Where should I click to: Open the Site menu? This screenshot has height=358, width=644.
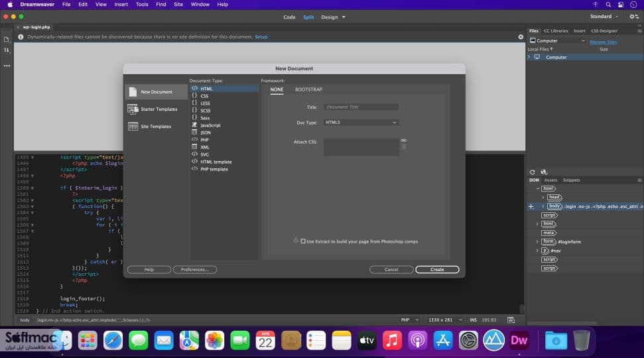click(178, 5)
